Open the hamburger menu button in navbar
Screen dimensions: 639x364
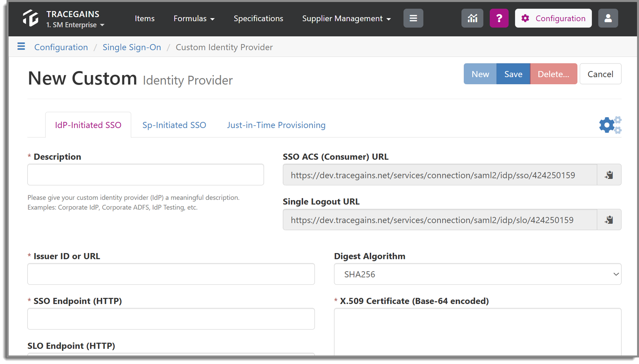(413, 18)
